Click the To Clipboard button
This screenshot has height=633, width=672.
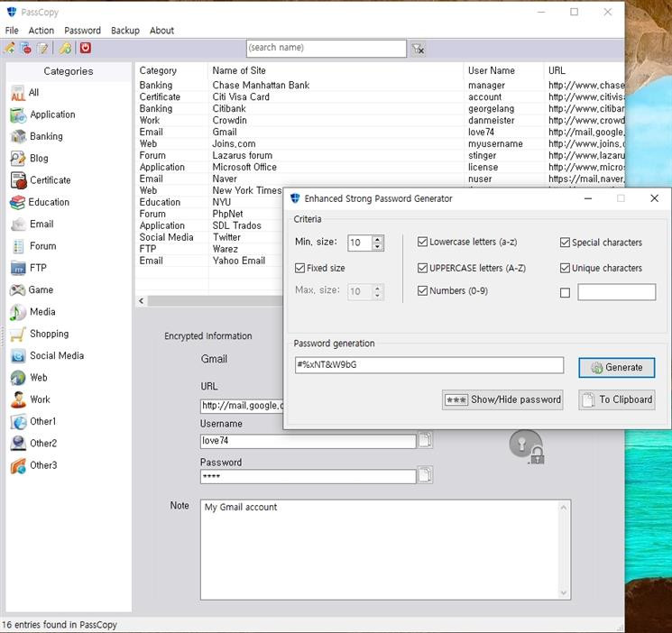616,399
